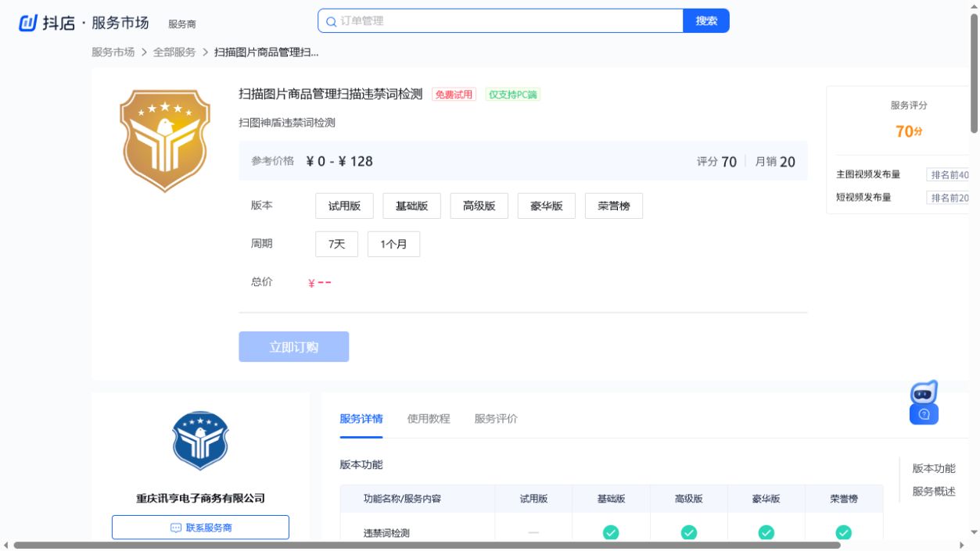Open the robot assistant help icon
This screenshot has width=980, height=551.
(x=924, y=403)
